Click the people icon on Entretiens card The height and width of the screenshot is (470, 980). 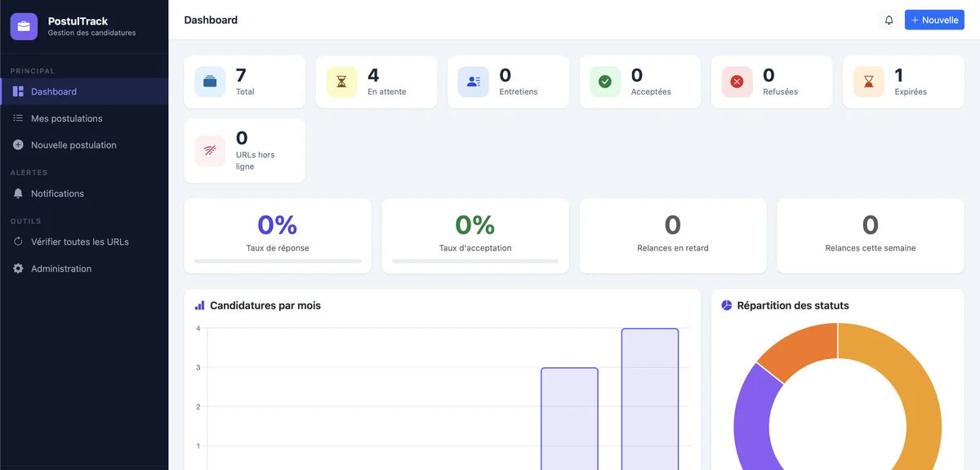(474, 82)
